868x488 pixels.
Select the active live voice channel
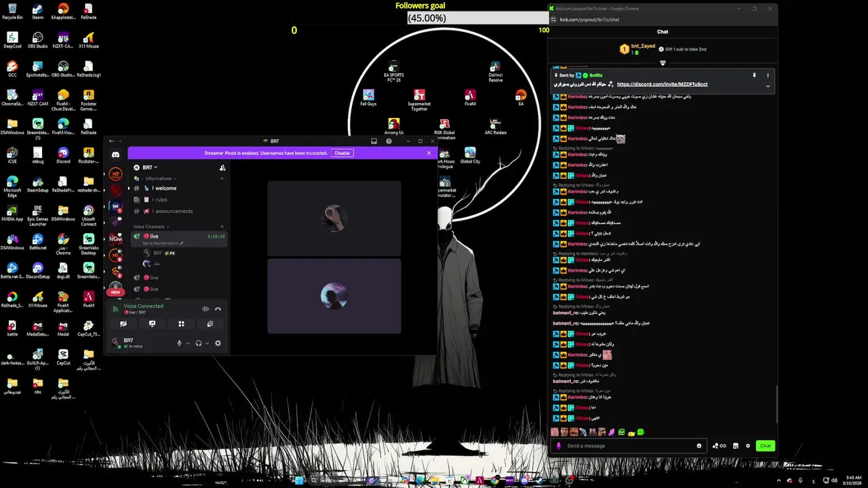point(179,239)
